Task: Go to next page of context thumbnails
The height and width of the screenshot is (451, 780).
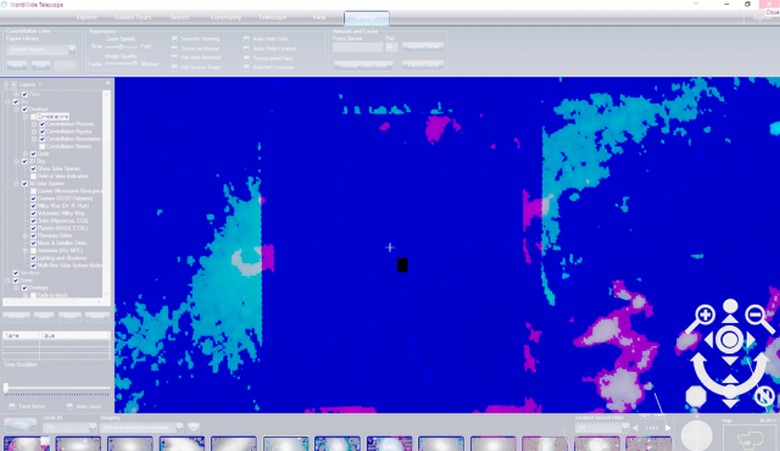Action: click(668, 428)
